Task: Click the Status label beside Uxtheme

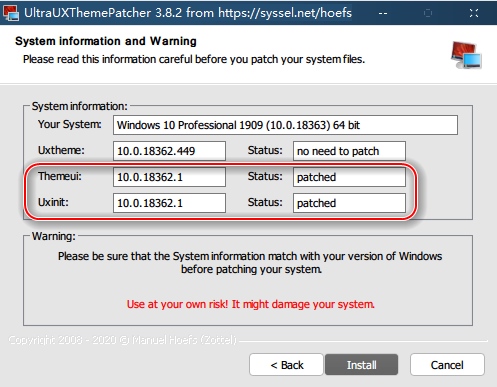Action: point(265,150)
